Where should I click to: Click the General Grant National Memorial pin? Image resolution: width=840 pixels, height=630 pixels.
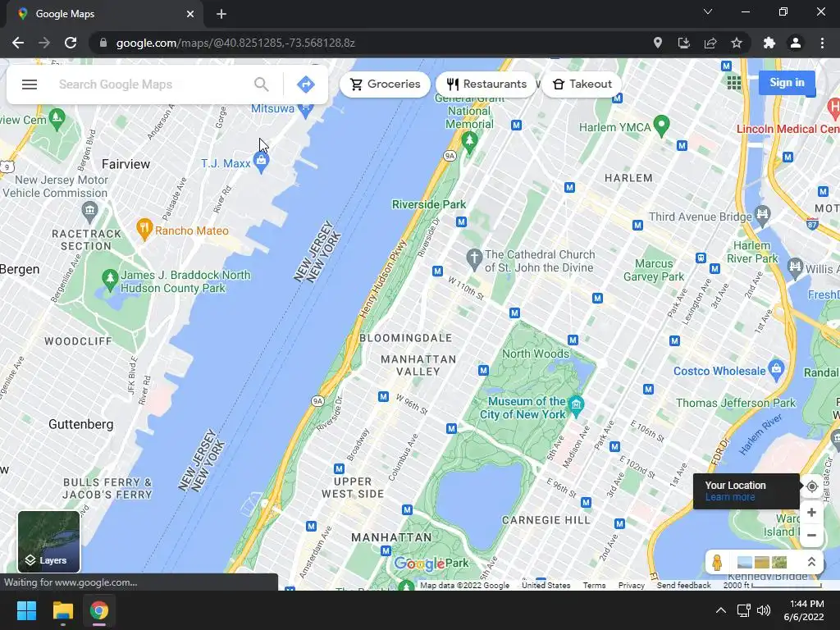(469, 142)
